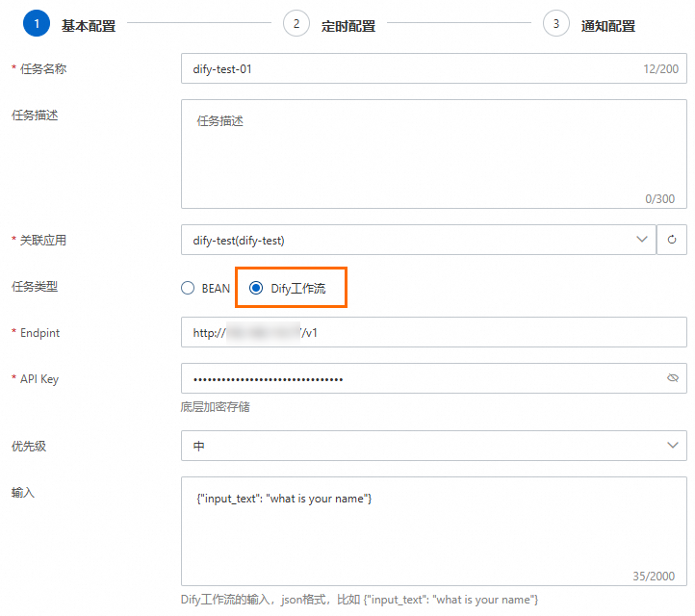Click the refresh icon beside 关联应用 dropdown
The width and height of the screenshot is (695, 616).
(x=672, y=240)
